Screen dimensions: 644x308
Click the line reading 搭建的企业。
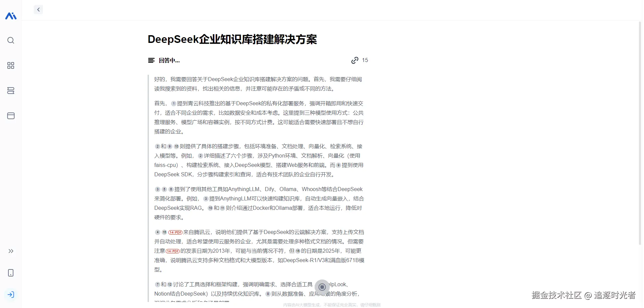click(169, 132)
